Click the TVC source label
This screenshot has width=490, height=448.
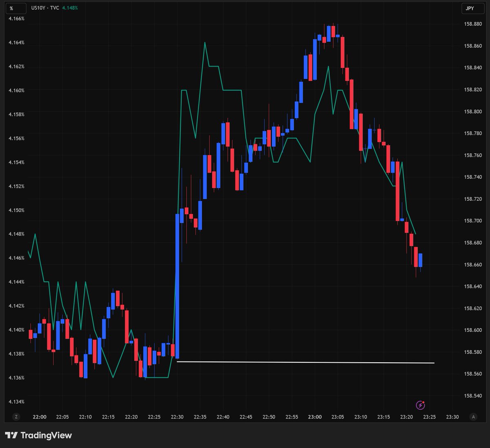(x=54, y=8)
